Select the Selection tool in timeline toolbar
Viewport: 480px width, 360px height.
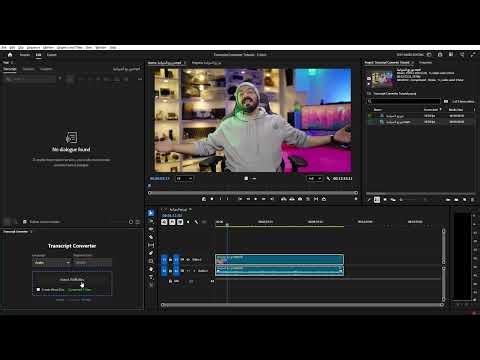tap(151, 213)
